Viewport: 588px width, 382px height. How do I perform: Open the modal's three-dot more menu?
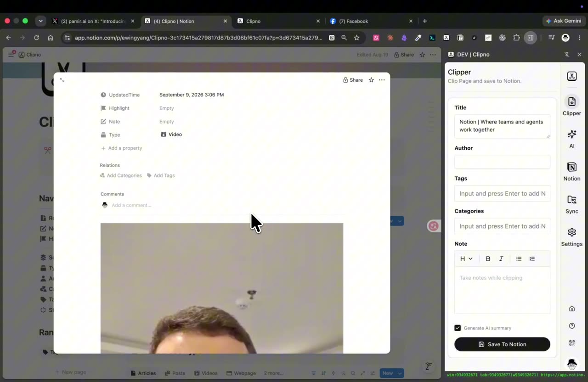click(x=382, y=80)
